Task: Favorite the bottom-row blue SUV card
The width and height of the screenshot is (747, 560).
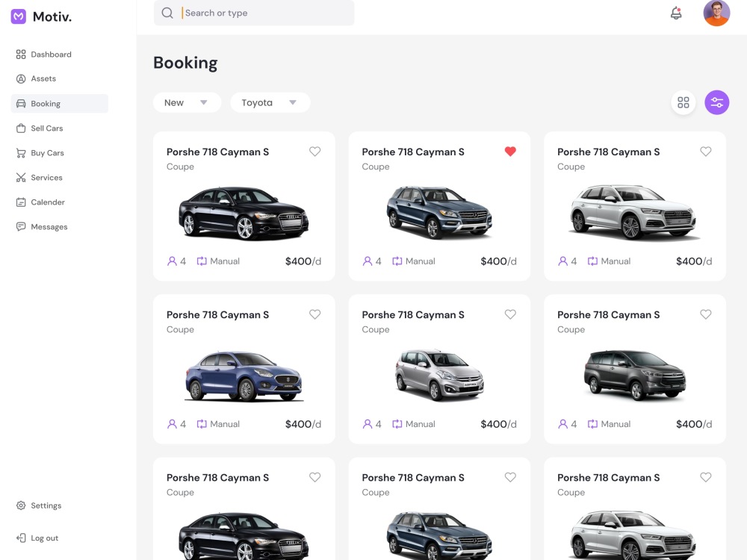Action: click(x=510, y=477)
